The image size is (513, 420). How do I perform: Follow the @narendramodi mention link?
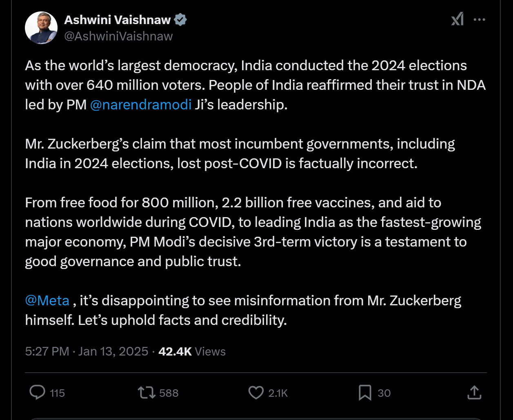[140, 104]
